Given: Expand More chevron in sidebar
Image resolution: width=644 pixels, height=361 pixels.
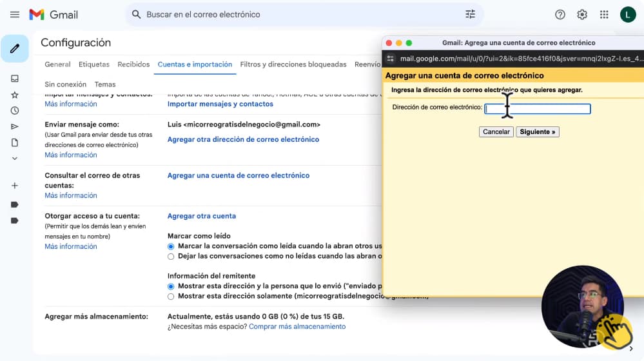Looking at the screenshot, I should pos(15,159).
